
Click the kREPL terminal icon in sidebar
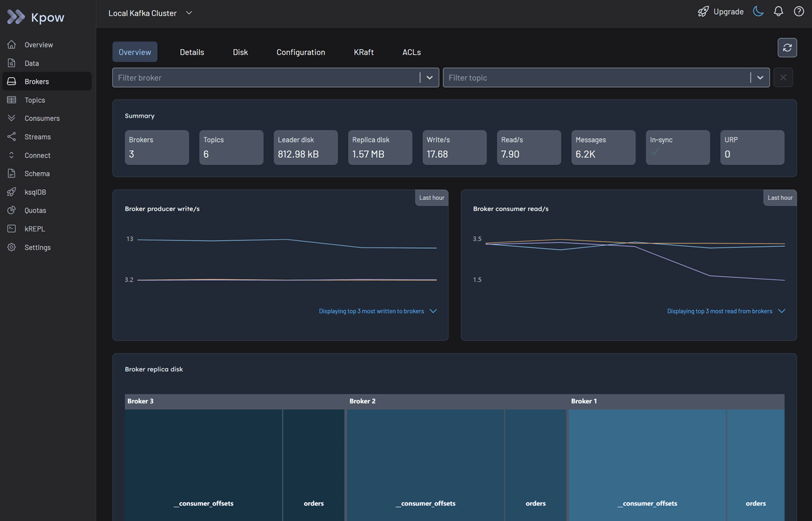11,229
